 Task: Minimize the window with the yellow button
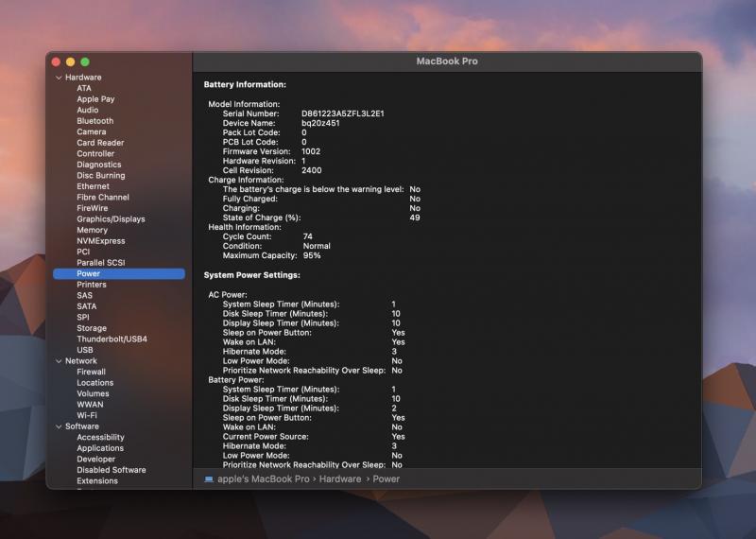pos(70,61)
